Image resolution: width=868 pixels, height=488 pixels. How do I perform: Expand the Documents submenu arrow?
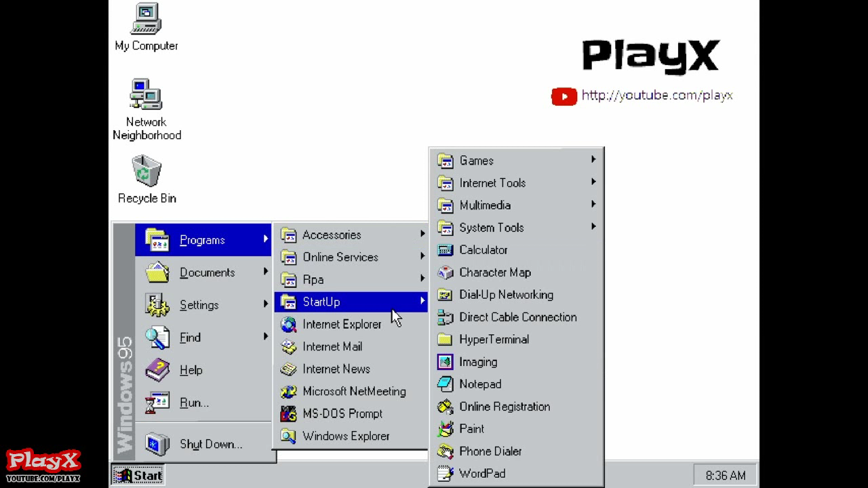(266, 272)
